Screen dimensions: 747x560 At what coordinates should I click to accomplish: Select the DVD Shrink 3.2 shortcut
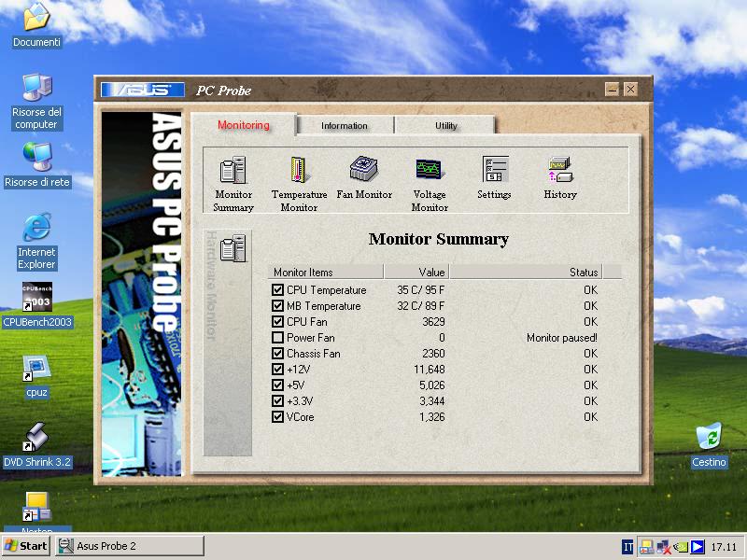(36, 437)
